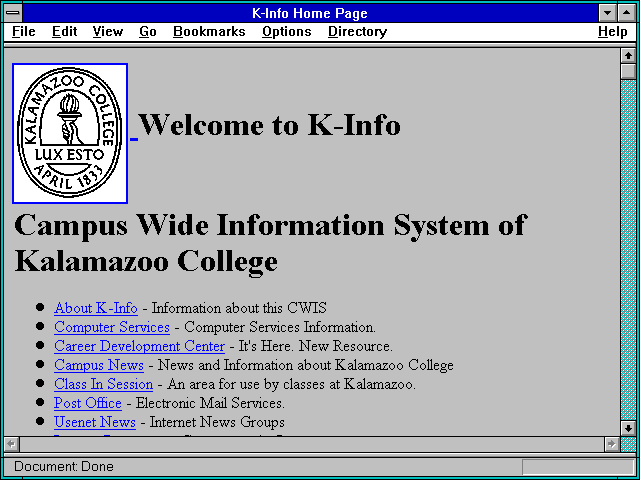
Task: Go to Class In Session link
Action: pyautogui.click(x=103, y=384)
